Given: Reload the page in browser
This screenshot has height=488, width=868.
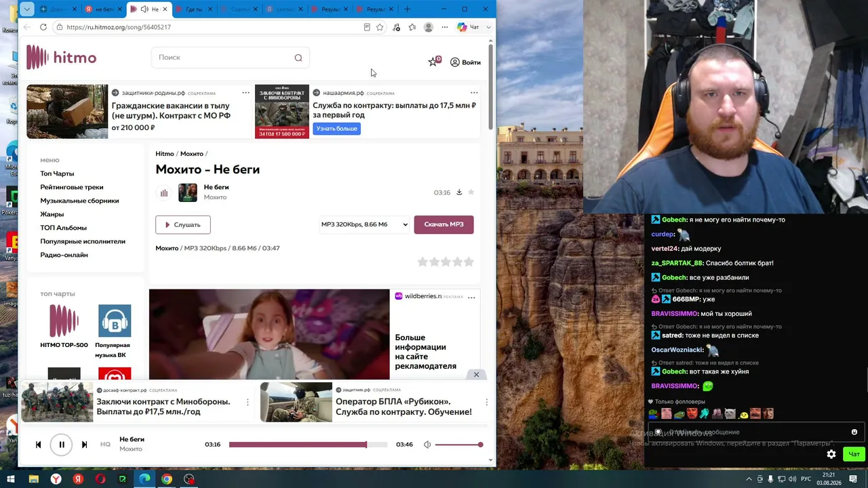Looking at the screenshot, I should (43, 27).
